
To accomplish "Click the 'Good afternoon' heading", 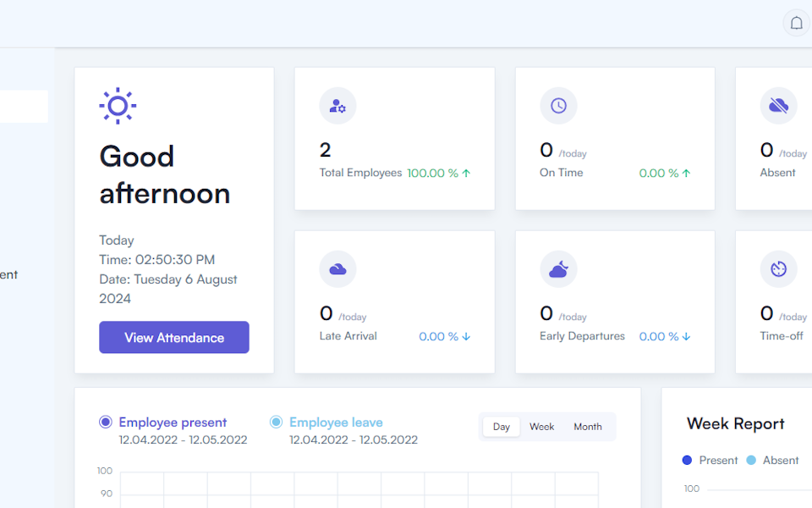I will (165, 175).
